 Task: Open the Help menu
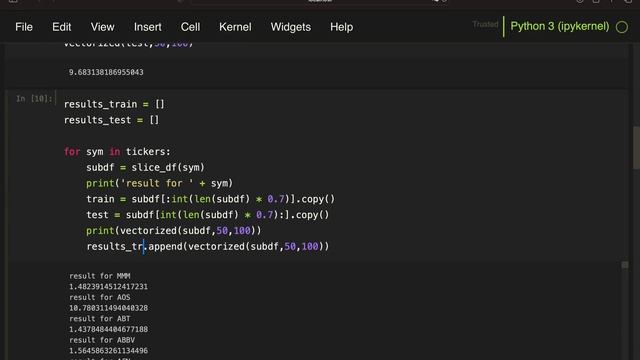pyautogui.click(x=342, y=27)
